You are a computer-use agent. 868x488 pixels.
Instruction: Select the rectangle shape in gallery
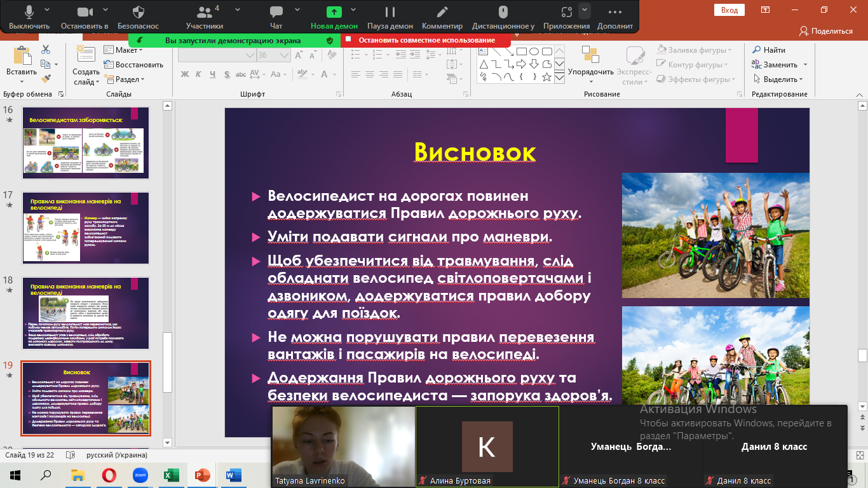(521, 51)
